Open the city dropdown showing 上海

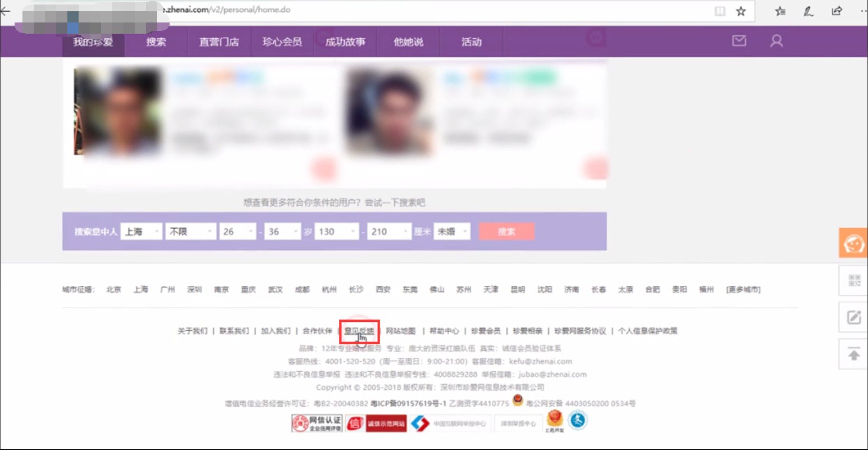tap(141, 231)
